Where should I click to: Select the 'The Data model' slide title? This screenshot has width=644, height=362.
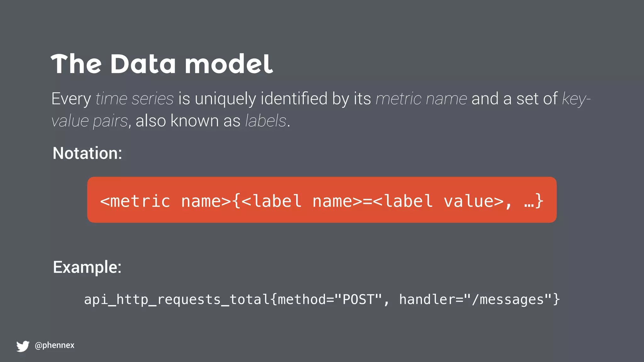pos(162,64)
